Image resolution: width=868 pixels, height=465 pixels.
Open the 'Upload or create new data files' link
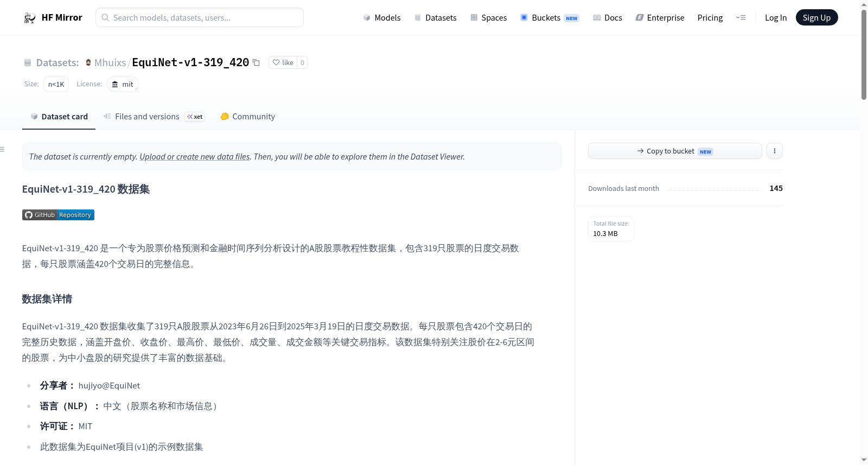[x=195, y=157]
